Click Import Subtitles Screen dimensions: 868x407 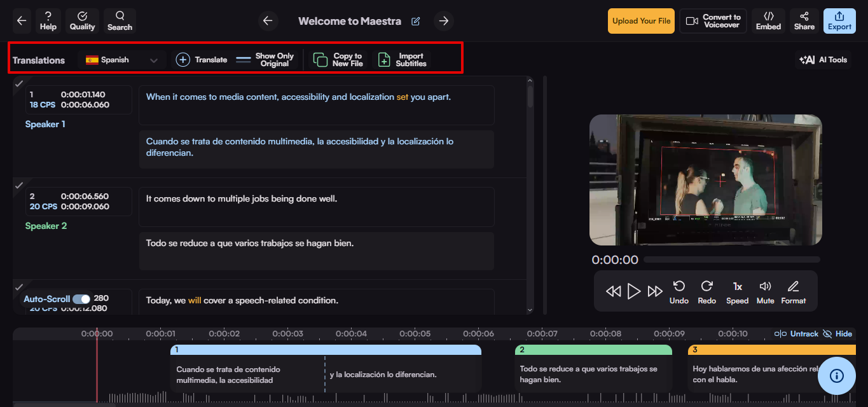pyautogui.click(x=402, y=59)
